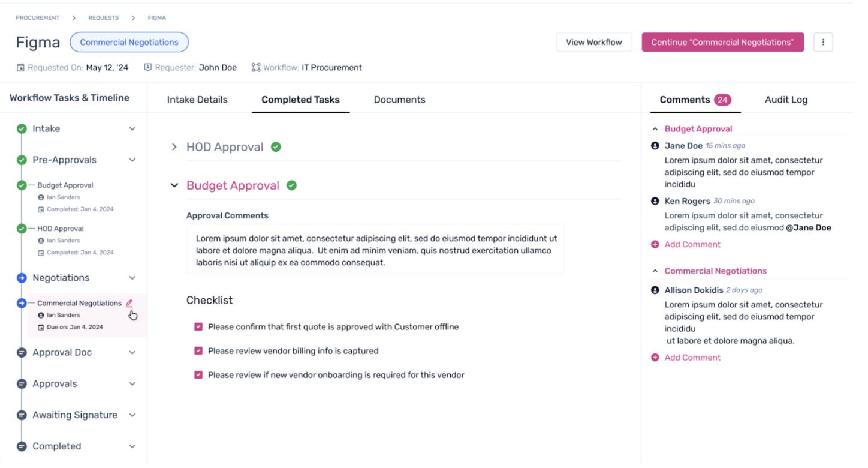Viewport: 868px width, 468px height.
Task: Go to Procurement in the breadcrumb
Action: [38, 18]
